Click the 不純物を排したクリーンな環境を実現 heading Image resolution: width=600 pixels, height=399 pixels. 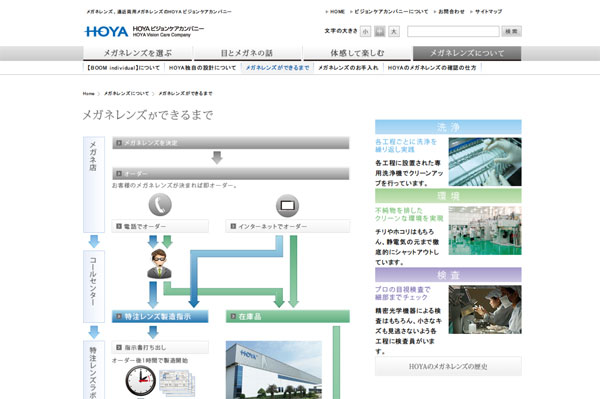[x=409, y=215]
